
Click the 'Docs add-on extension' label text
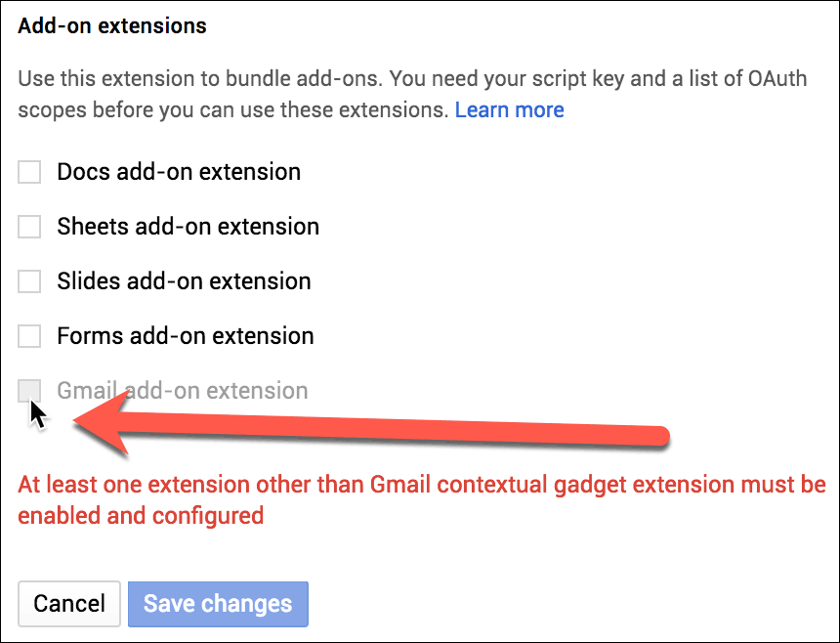point(179,173)
